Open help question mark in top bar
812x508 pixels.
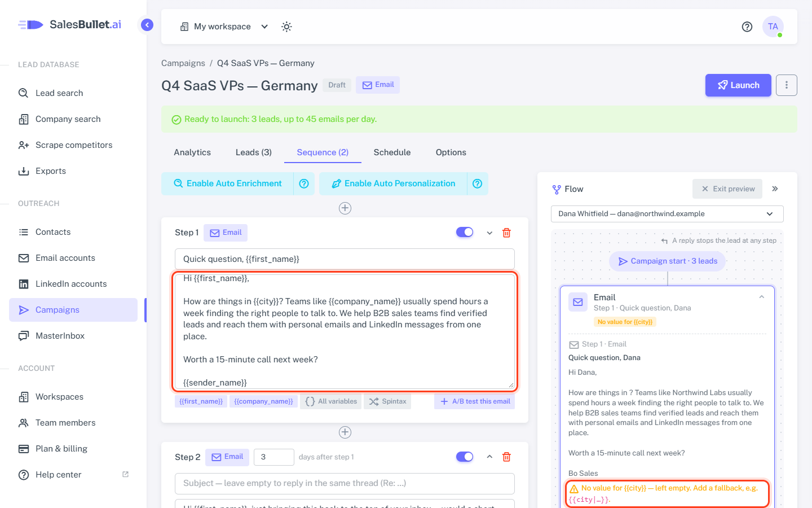coord(747,27)
